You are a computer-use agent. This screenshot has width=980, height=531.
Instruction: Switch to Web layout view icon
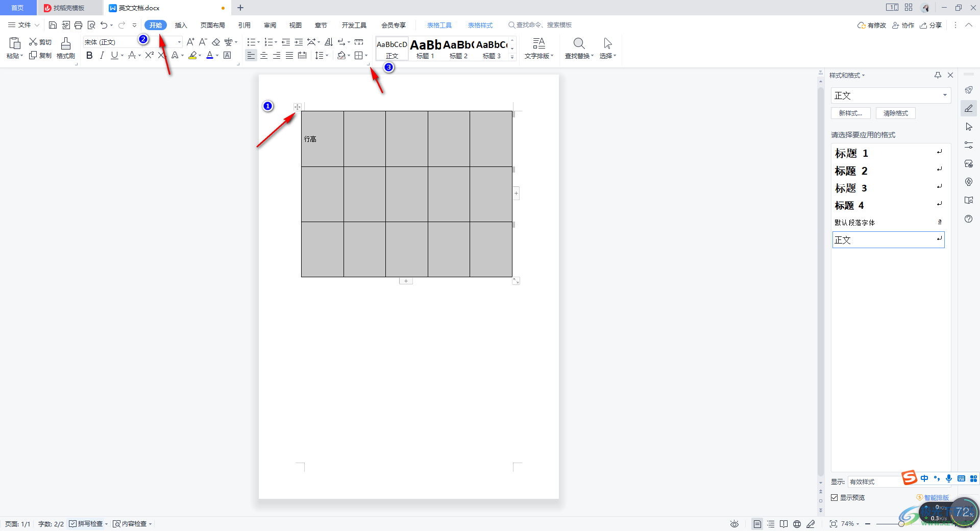click(x=797, y=524)
